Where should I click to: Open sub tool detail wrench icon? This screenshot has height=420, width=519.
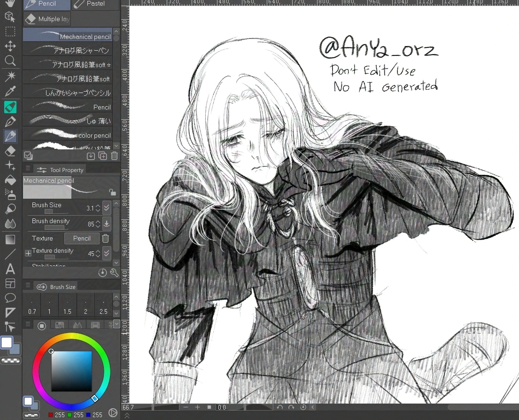[114, 272]
